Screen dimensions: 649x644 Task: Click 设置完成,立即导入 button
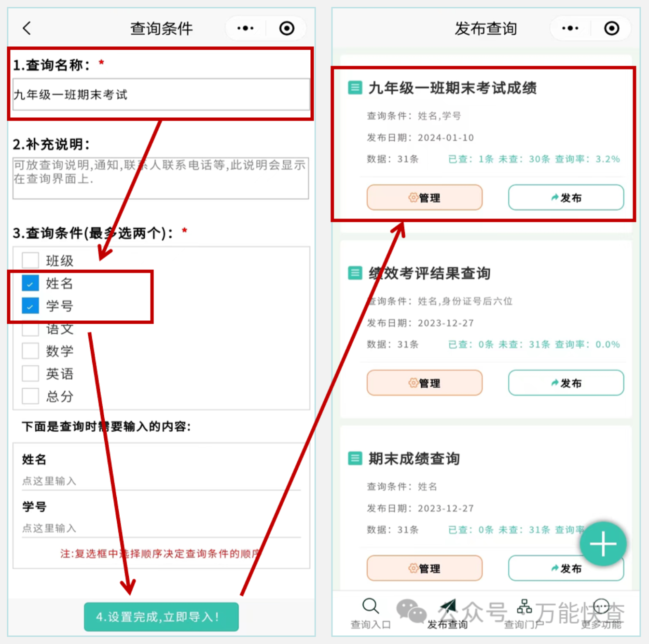[x=161, y=617]
